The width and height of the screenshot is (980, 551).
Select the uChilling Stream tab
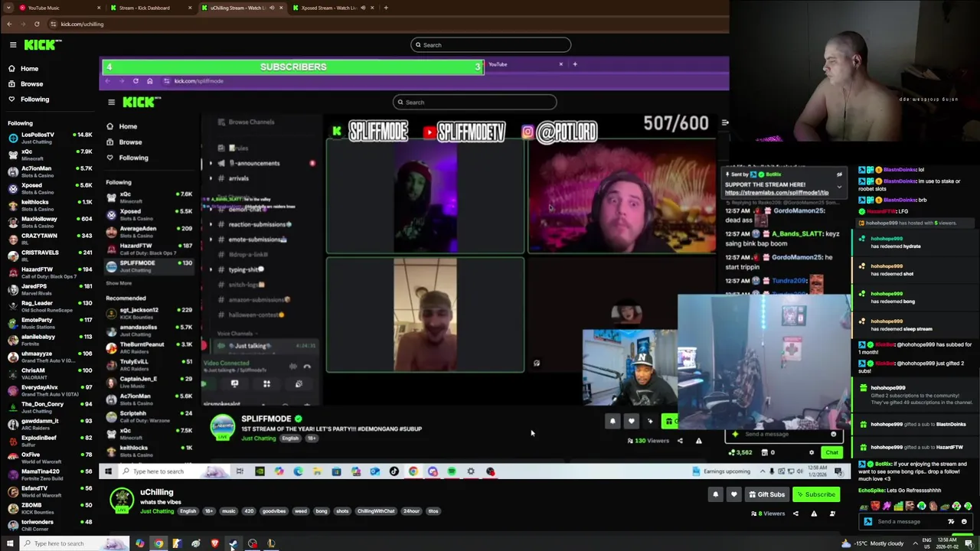(241, 8)
